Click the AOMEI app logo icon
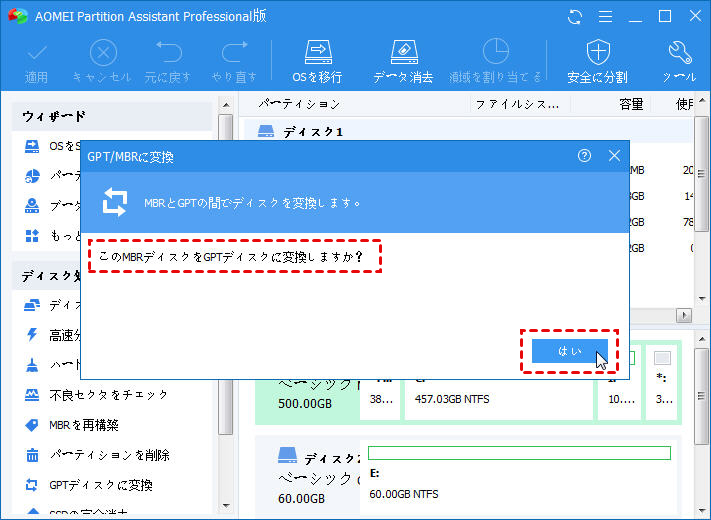Screen dimensions: 711x520 click(x=18, y=16)
